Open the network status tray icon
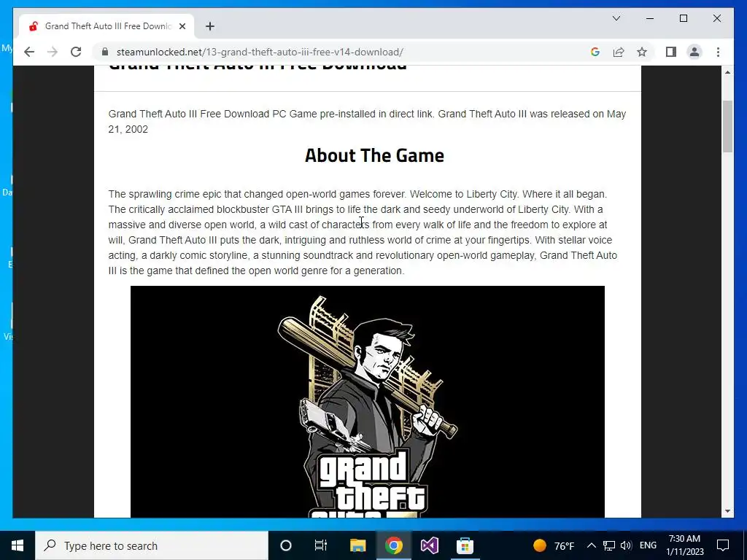This screenshot has height=560, width=747. (x=609, y=545)
